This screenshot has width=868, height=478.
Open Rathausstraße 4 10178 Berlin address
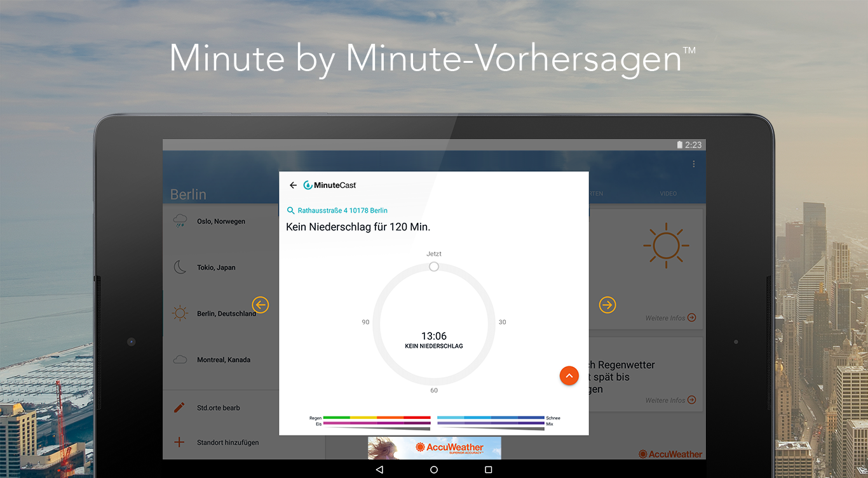pyautogui.click(x=342, y=211)
